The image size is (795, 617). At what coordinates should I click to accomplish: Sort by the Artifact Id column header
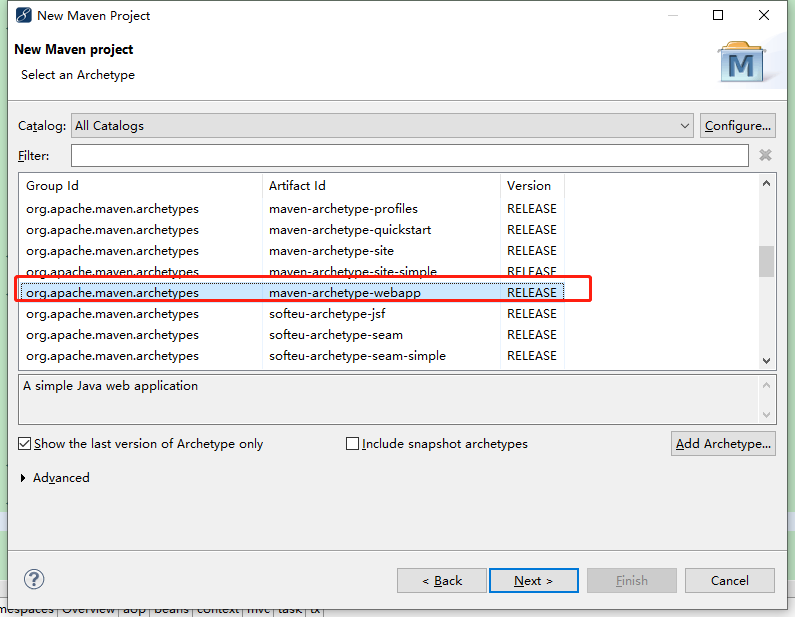(381, 186)
